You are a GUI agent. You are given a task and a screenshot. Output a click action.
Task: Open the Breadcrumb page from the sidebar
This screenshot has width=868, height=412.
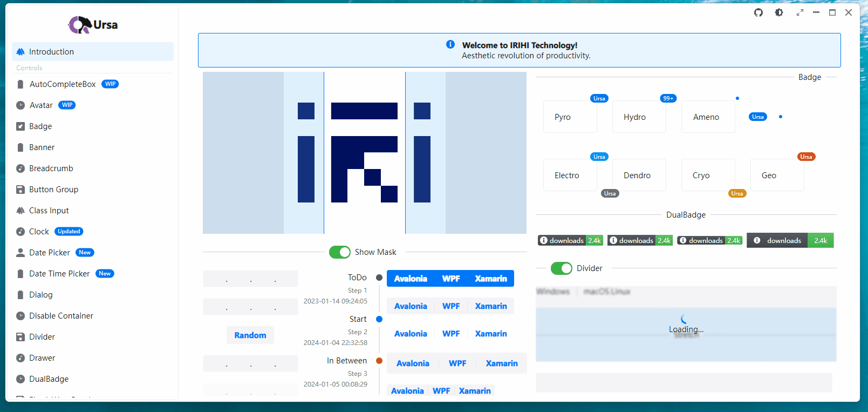51,168
